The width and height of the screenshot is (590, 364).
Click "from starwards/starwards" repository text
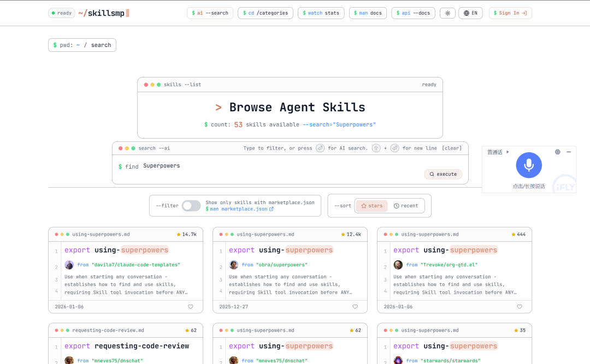(x=443, y=361)
